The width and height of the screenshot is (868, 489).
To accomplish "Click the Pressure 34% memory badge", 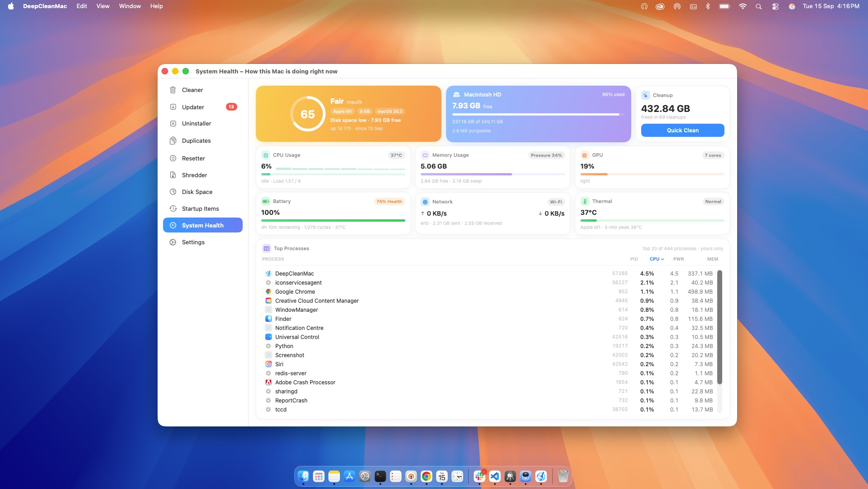I will 546,155.
